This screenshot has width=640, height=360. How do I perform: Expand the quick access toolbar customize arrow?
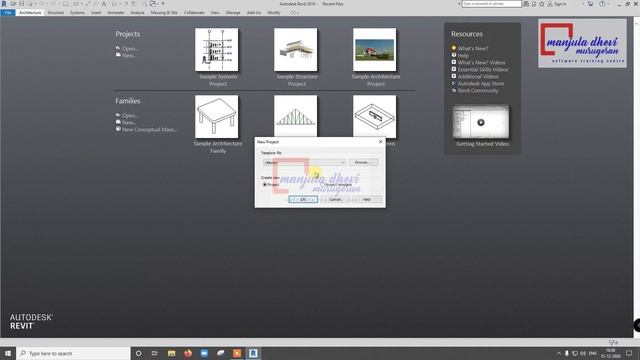click(x=163, y=4)
